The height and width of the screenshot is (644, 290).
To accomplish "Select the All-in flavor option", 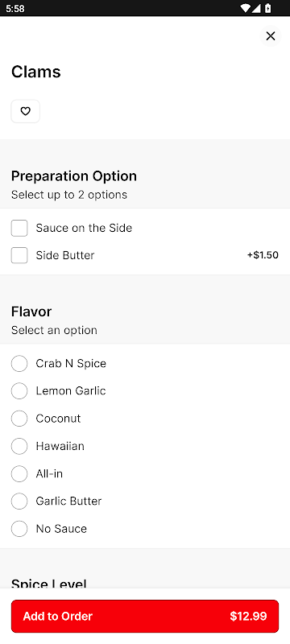I will pos(19,473).
